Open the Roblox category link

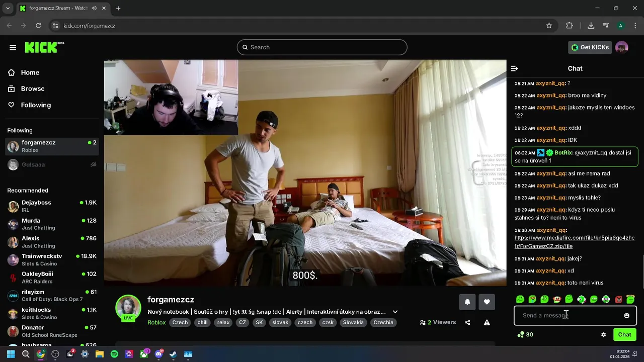click(156, 322)
